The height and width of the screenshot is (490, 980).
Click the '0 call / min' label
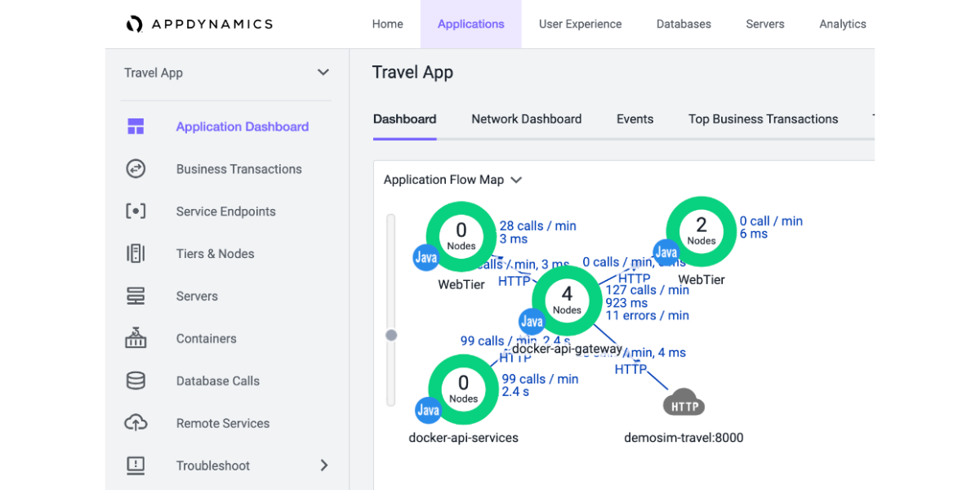pos(771,221)
